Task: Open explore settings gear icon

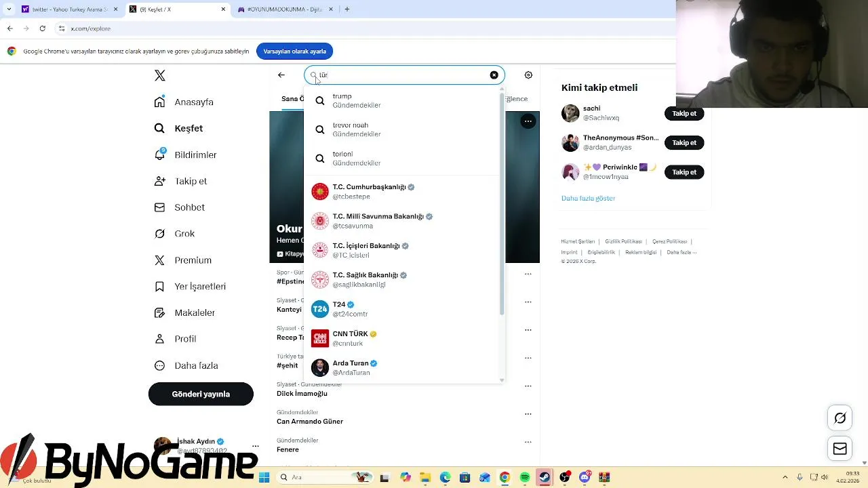Action: pos(529,75)
